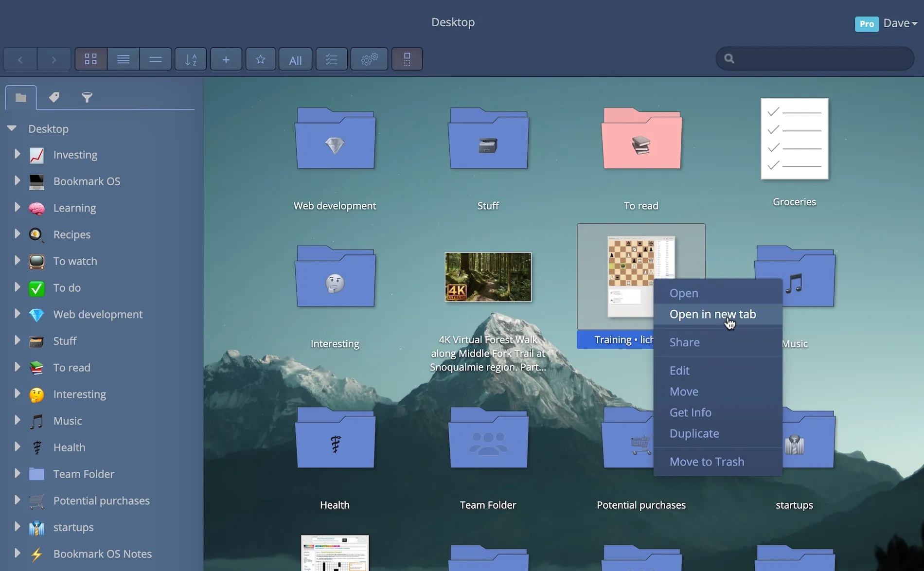This screenshot has width=924, height=571.
Task: Navigate forward using the right arrow
Action: tap(53, 59)
